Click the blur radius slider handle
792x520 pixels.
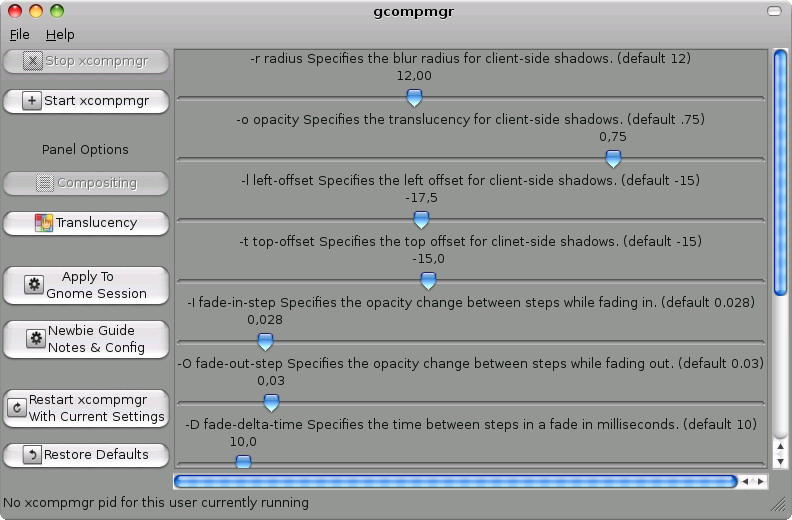pyautogui.click(x=414, y=98)
